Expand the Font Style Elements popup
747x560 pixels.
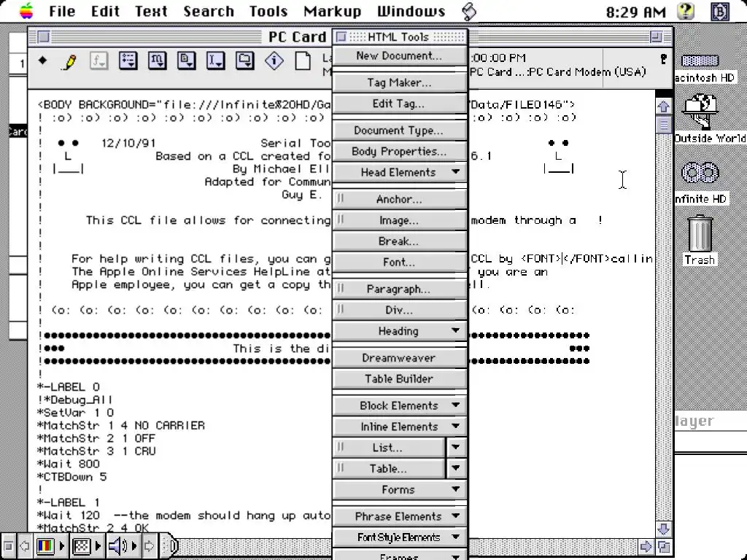399,537
